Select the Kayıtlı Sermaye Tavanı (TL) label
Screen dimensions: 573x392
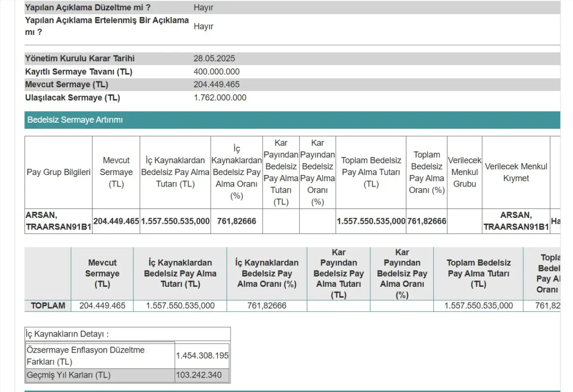tap(79, 72)
